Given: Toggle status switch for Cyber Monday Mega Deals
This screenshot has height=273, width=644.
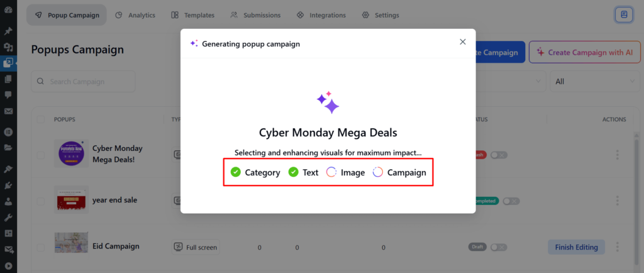Looking at the screenshot, I should [x=499, y=155].
